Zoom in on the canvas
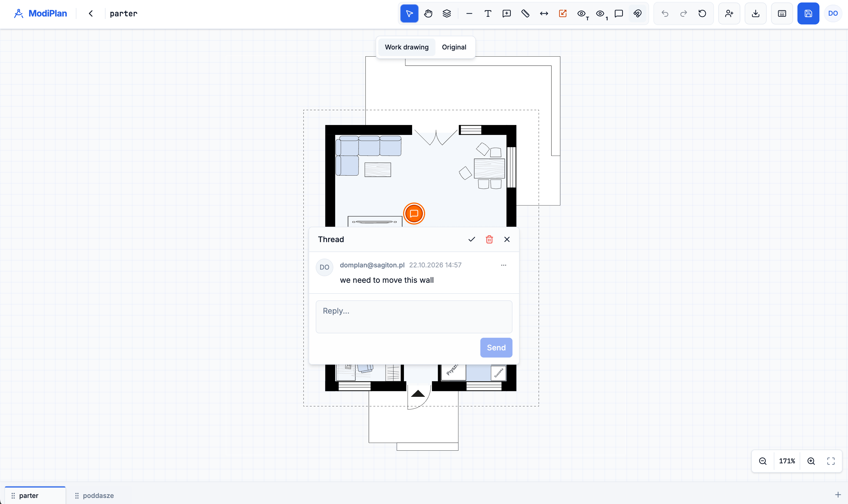Screen dimensions: 848x504 (x=811, y=461)
